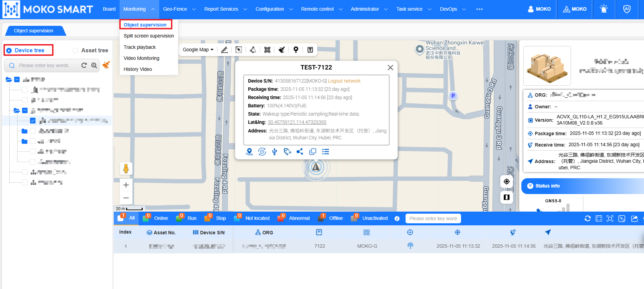644x289 pixels.
Task: Collapse the root folder in device tree
Action: click(9, 79)
